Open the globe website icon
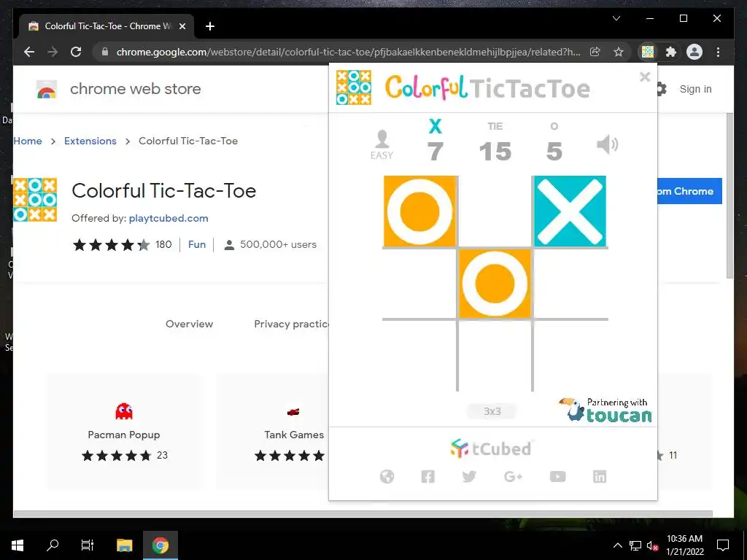The height and width of the screenshot is (560, 747). 387,476
